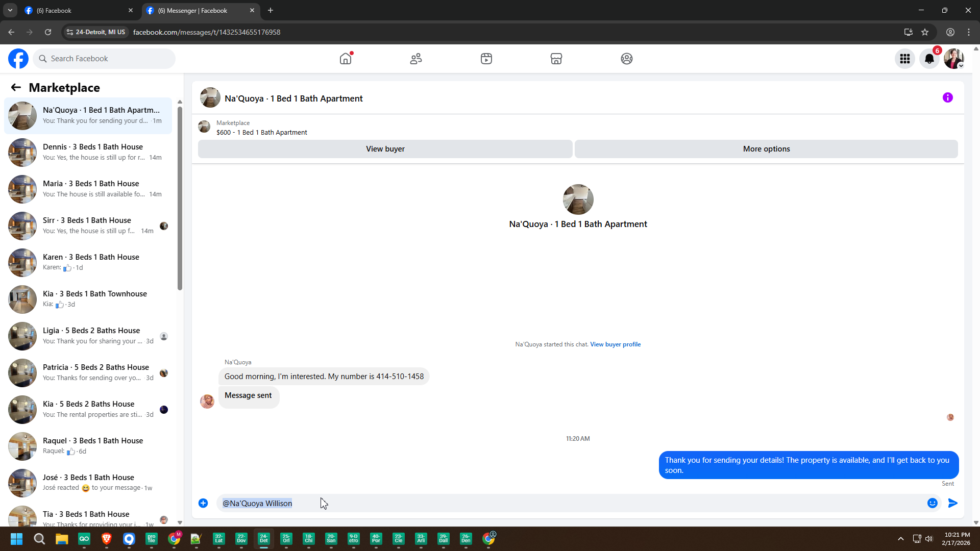Expand the account profile dropdown
Image resolution: width=980 pixels, height=551 pixels.
954,59
